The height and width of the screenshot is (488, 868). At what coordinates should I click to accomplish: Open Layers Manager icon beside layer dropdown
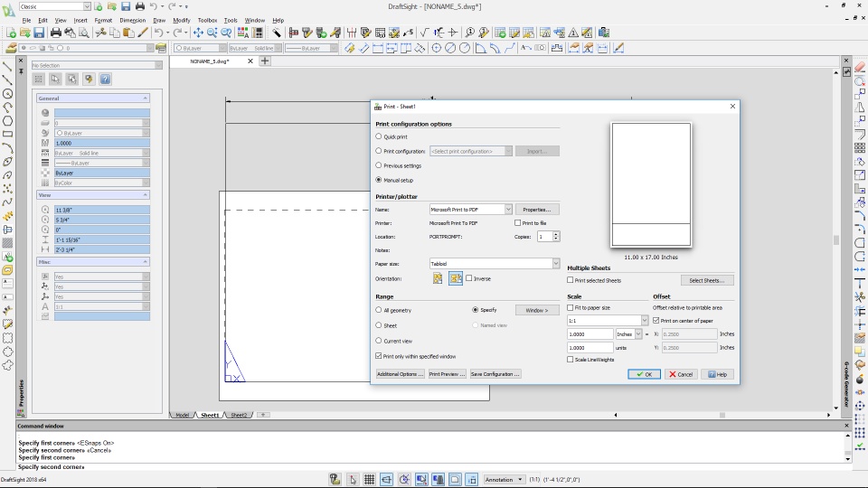pyautogui.click(x=11, y=48)
